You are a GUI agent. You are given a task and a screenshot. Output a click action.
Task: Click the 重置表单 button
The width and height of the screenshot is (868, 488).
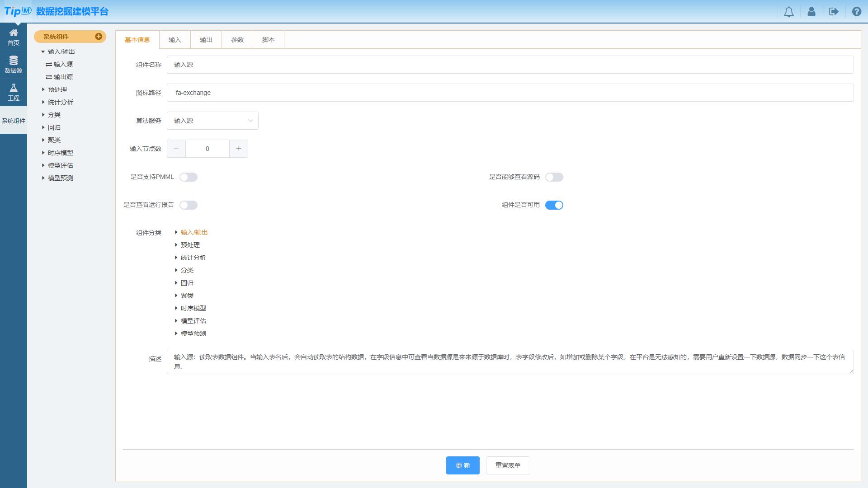(x=508, y=465)
